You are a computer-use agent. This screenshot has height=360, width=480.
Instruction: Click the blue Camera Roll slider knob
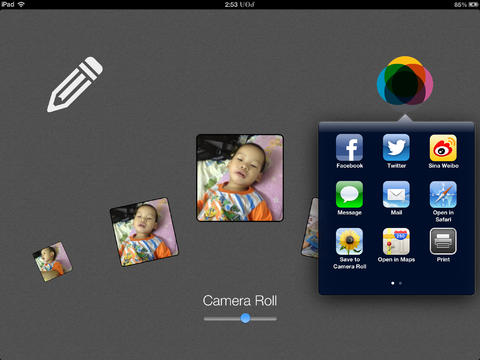tap(245, 318)
